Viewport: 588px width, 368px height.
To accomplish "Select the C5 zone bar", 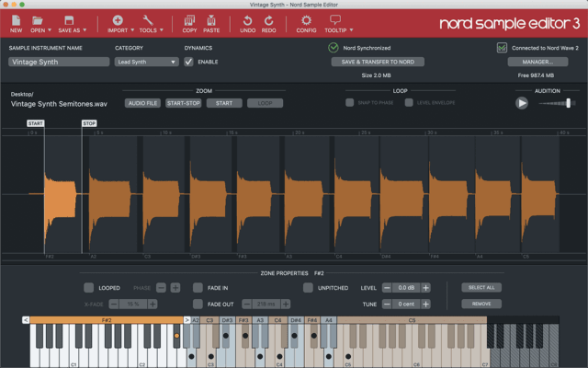I will pos(412,320).
